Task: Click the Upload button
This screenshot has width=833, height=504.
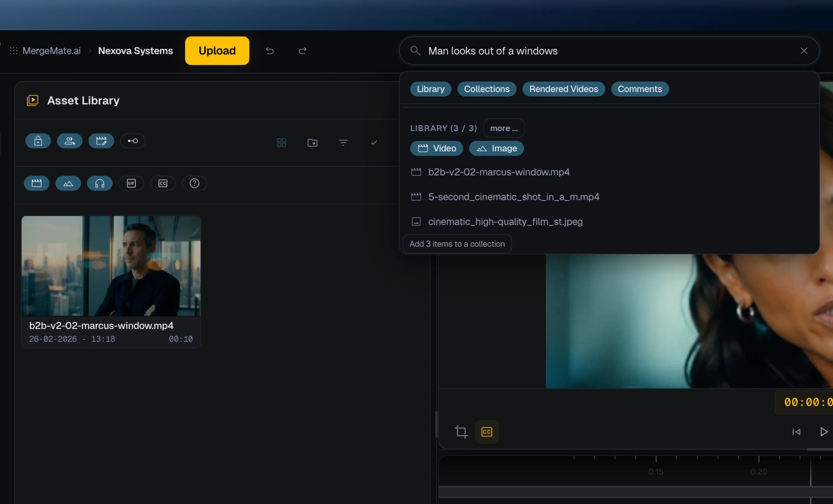Action: (x=217, y=50)
